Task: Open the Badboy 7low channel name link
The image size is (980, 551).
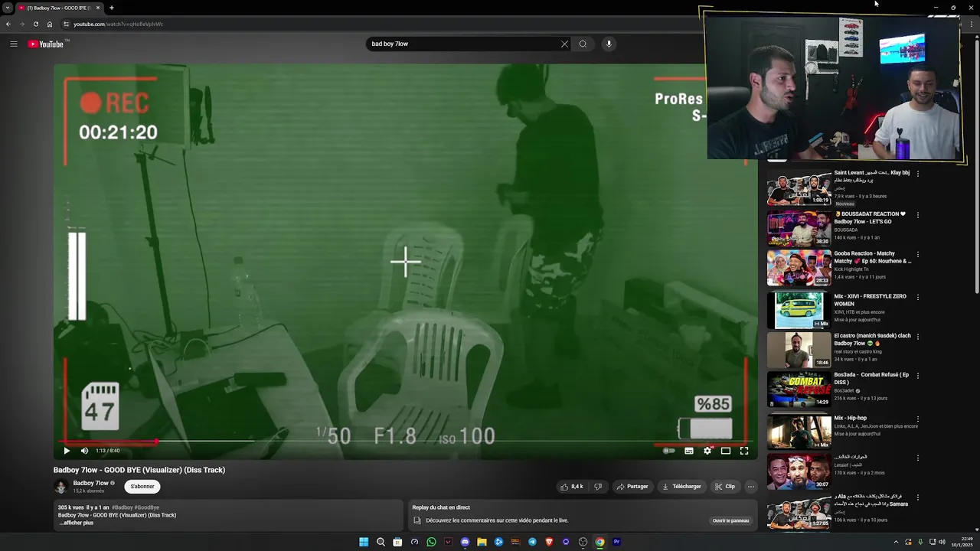Action: coord(90,483)
